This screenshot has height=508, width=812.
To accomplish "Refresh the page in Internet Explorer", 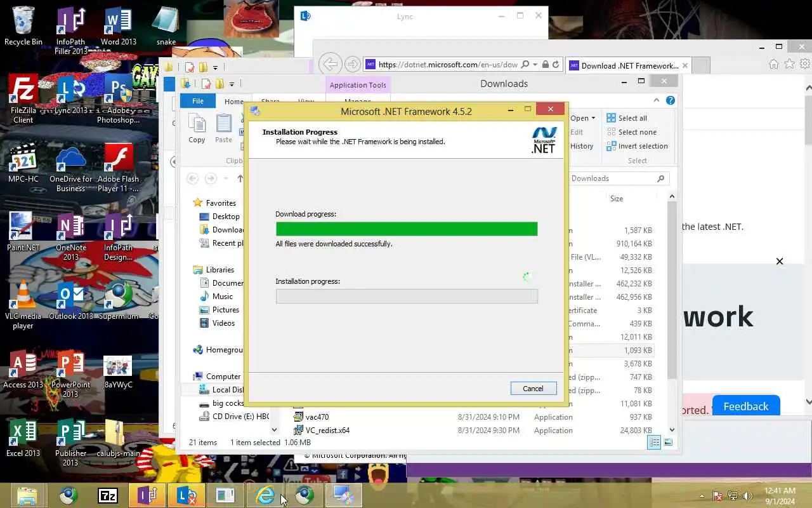I will coord(556,64).
